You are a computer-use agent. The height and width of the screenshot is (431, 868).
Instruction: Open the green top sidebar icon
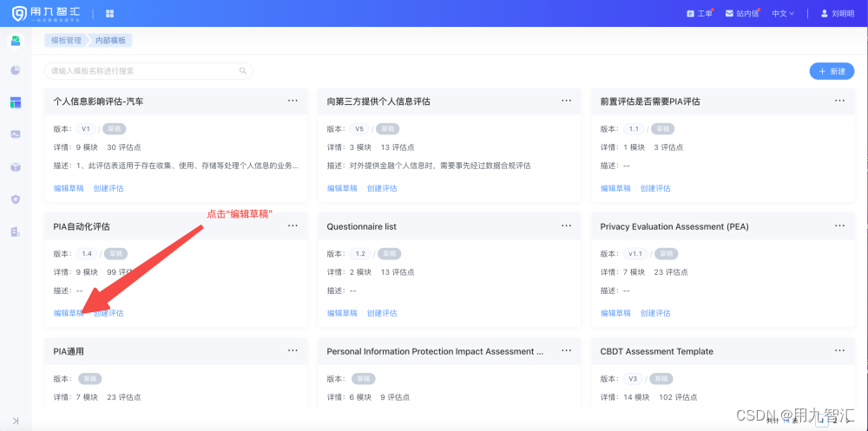click(16, 41)
